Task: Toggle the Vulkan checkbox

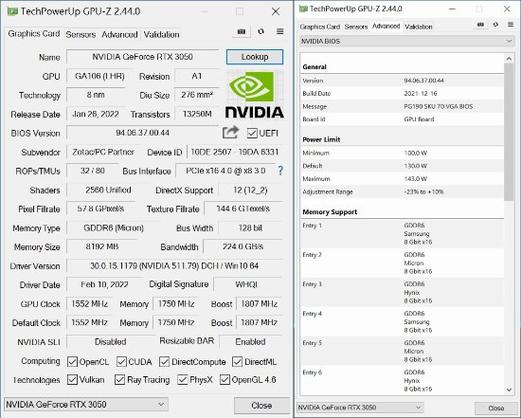Action: coord(72,379)
